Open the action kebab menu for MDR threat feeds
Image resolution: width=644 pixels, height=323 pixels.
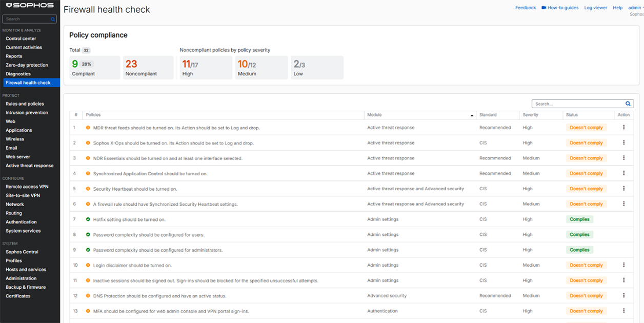(623, 127)
